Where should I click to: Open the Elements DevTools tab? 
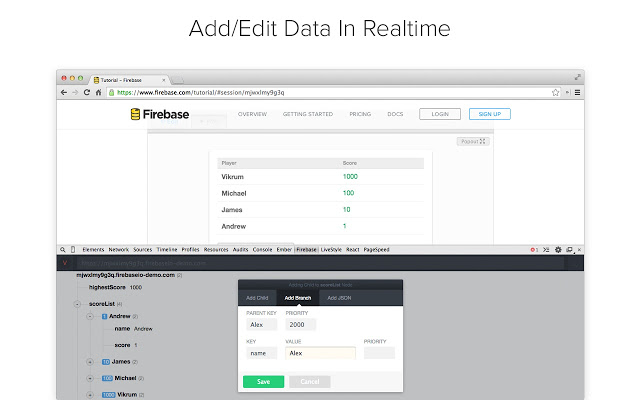coord(93,249)
